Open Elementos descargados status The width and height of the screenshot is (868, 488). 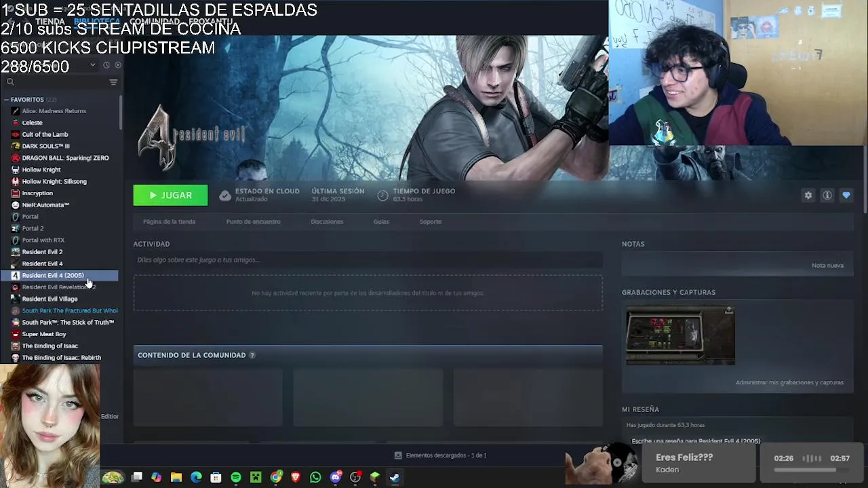(x=446, y=455)
